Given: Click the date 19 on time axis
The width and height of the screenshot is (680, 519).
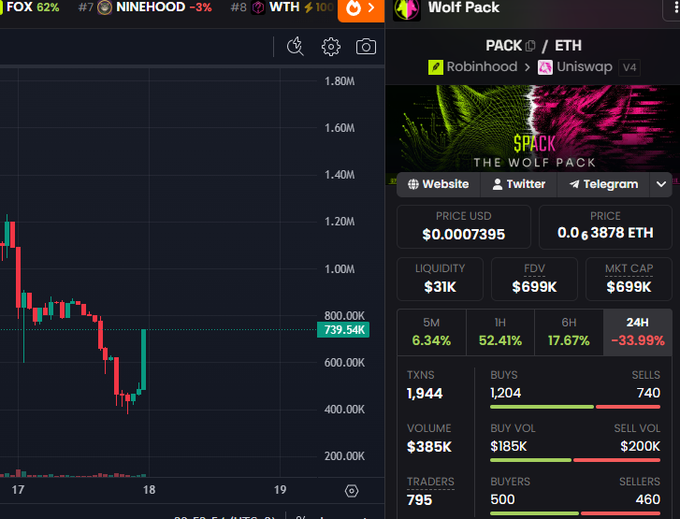Looking at the screenshot, I should tap(280, 490).
